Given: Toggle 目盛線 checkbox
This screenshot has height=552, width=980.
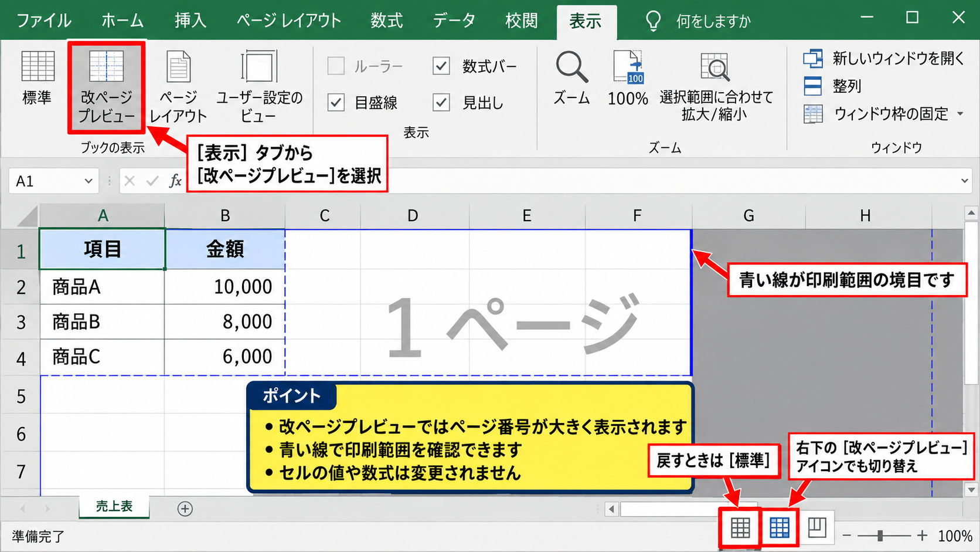Looking at the screenshot, I should tap(336, 103).
